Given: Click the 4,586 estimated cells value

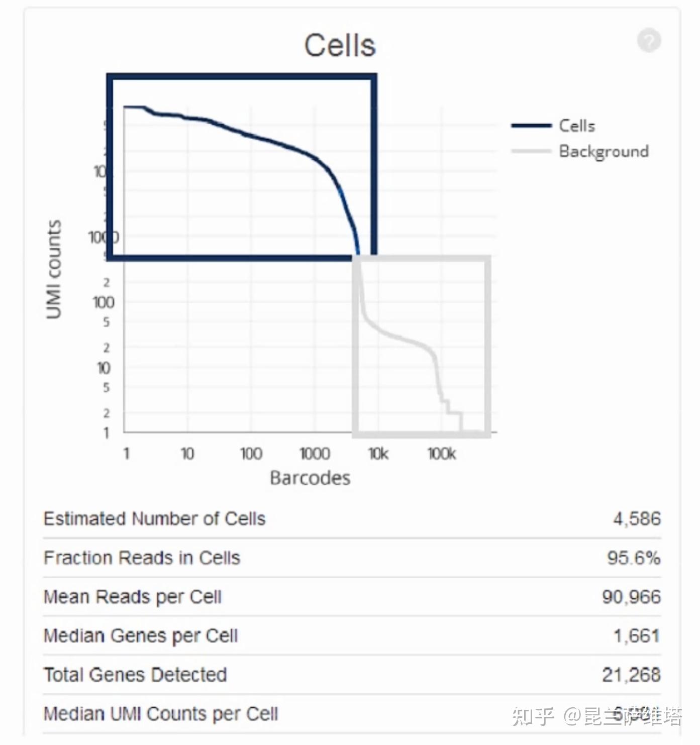Looking at the screenshot, I should tap(637, 518).
